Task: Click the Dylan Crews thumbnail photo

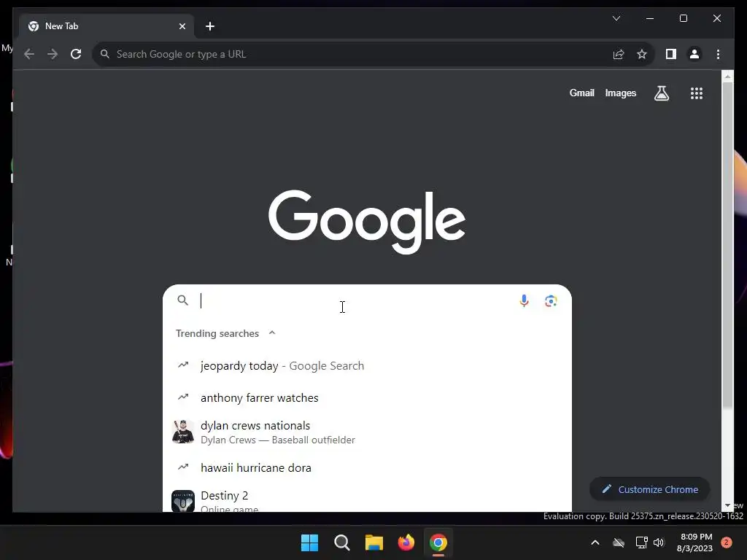Action: coord(183,432)
